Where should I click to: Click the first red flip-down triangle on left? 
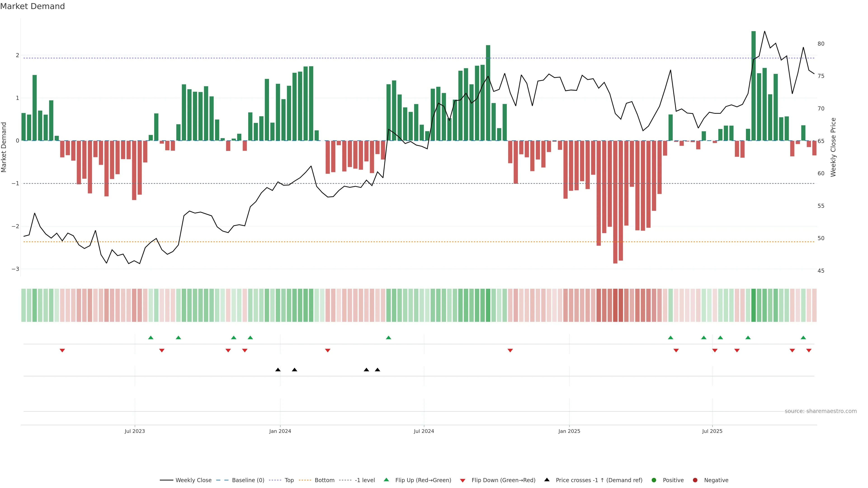[62, 351]
